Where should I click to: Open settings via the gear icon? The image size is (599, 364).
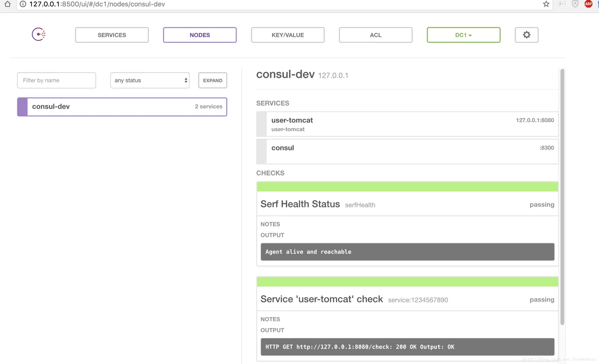point(526,35)
